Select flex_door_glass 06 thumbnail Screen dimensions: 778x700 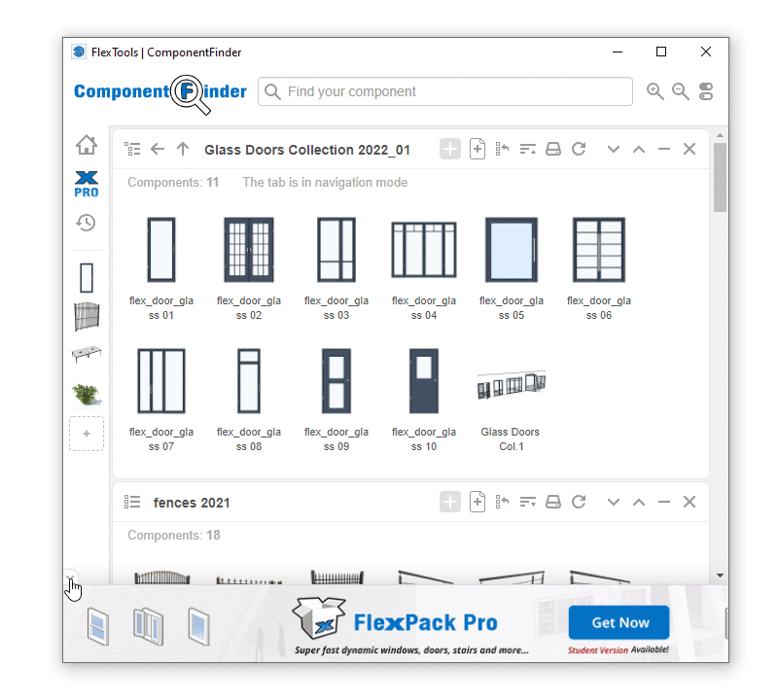pyautogui.click(x=599, y=250)
